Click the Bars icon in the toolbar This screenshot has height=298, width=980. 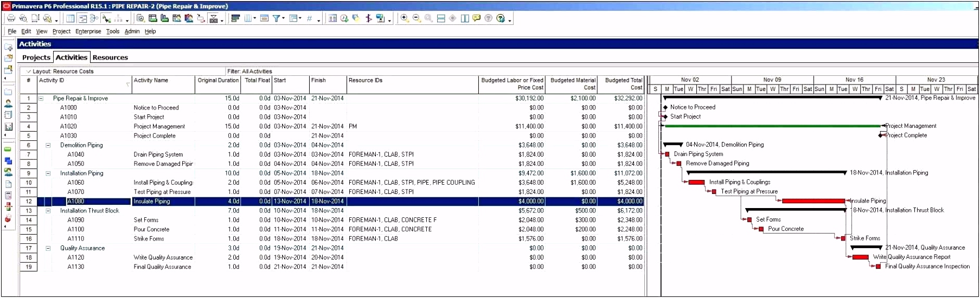point(235,18)
